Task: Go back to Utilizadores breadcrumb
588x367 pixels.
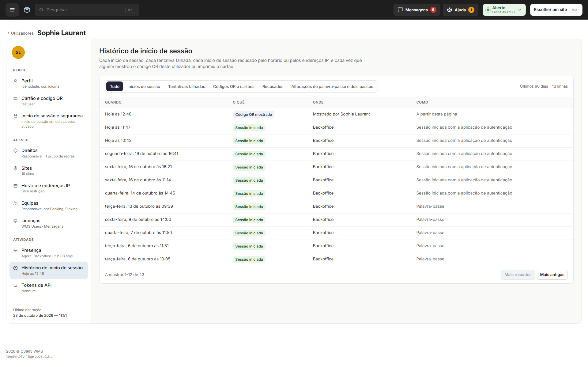Action: (20, 33)
